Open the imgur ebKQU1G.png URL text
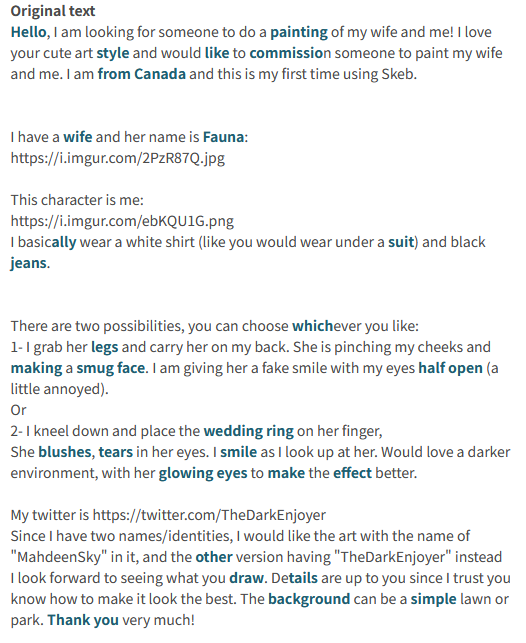Viewport: 526px width, 643px height. [122, 221]
